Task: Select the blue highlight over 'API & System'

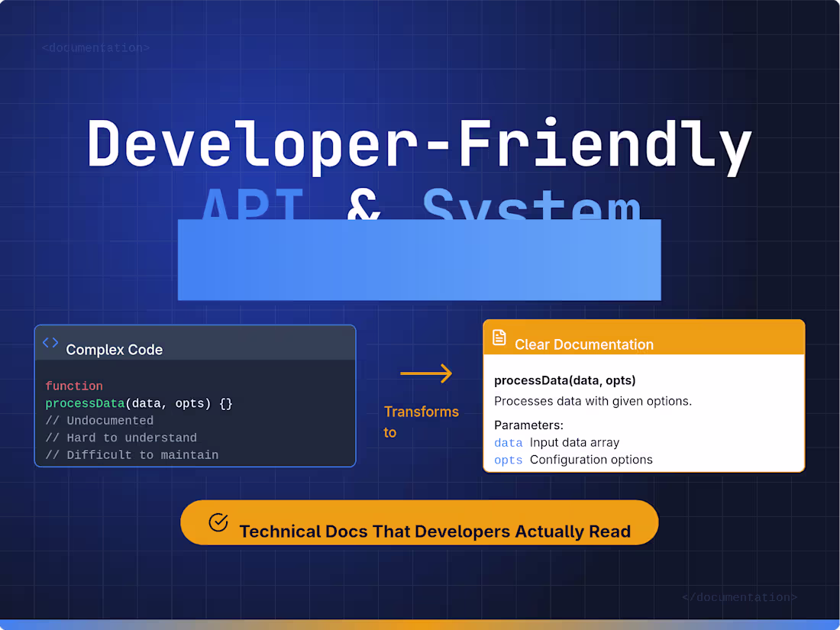Action: coord(419,260)
